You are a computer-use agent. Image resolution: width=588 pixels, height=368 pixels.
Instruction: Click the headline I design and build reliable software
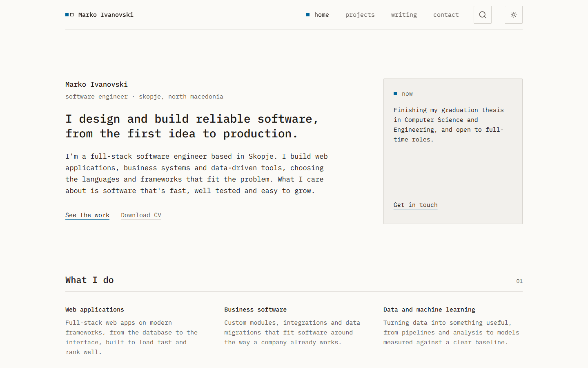[x=192, y=126]
